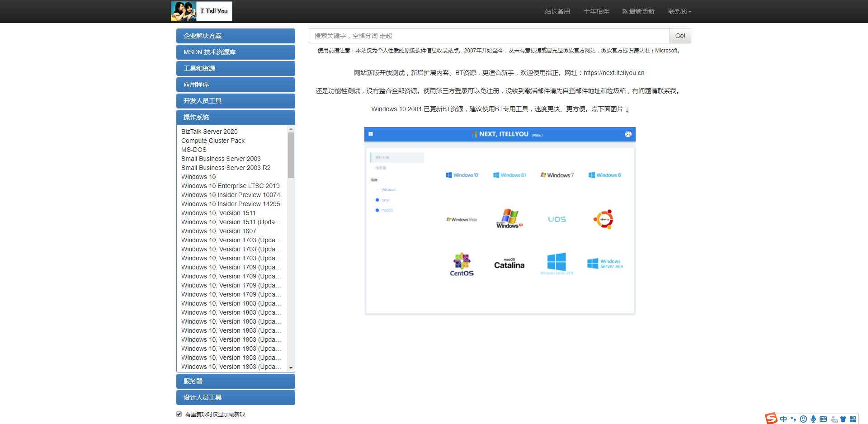Click the I Tell You site logo
Viewport: 868px width, 424px height.
(202, 11)
